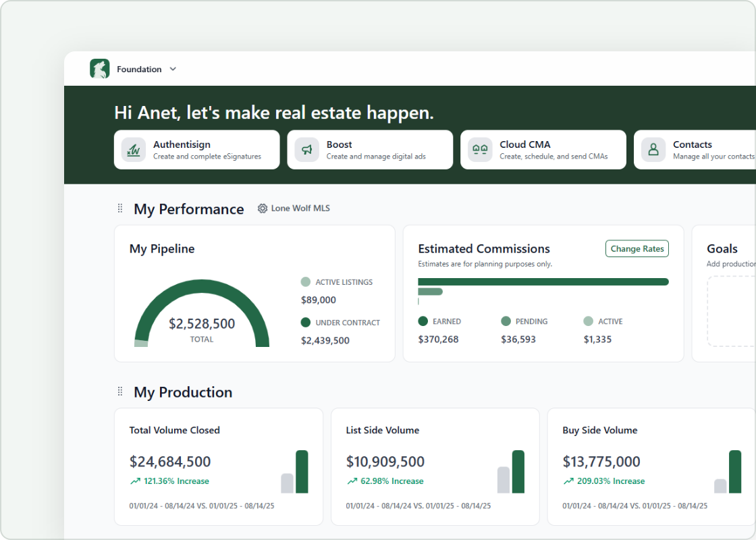Open the Boost digital ads card
The height and width of the screenshot is (540, 756).
tap(370, 150)
